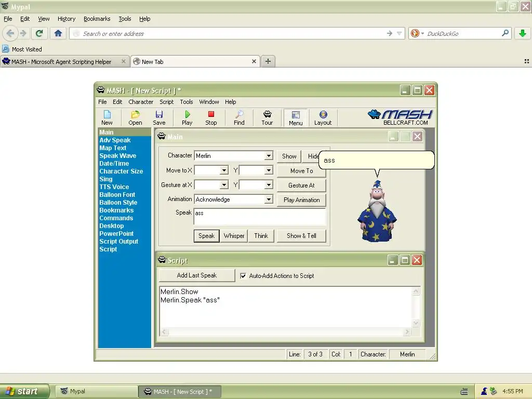Click the Speak button

pyautogui.click(x=207, y=236)
